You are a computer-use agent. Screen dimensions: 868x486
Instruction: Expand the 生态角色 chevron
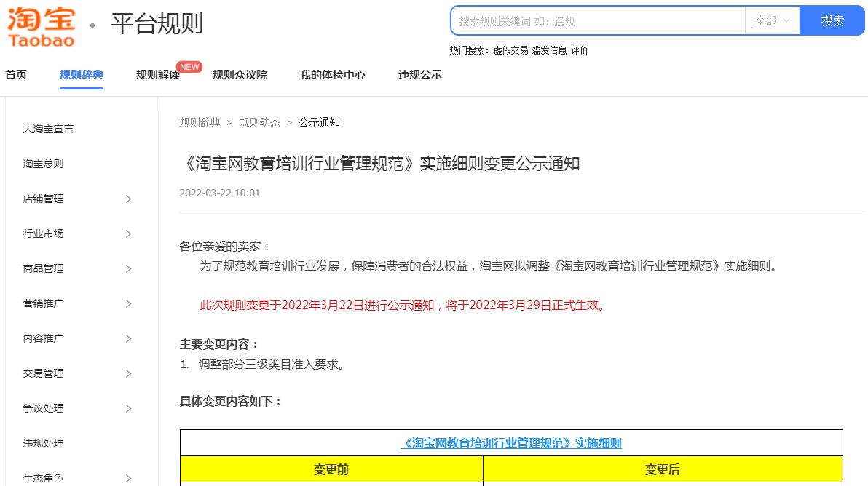coord(128,478)
